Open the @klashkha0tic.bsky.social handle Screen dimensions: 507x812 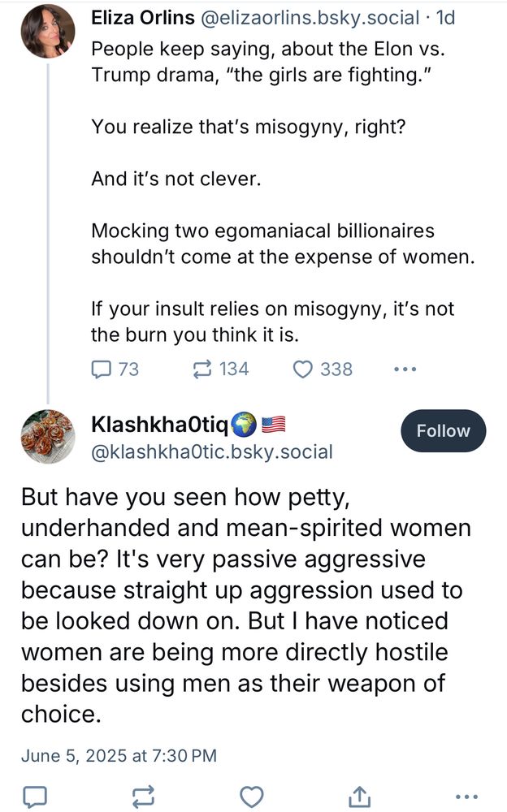click(x=212, y=452)
